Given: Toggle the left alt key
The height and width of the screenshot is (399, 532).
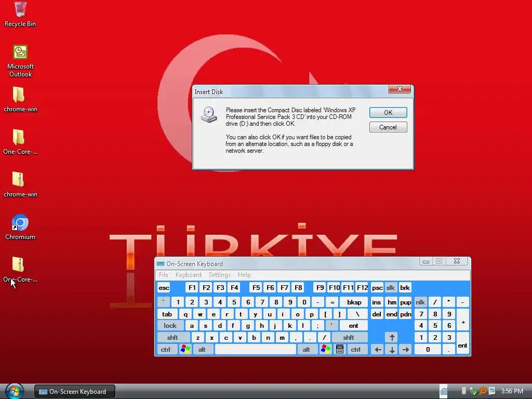Looking at the screenshot, I should click(202, 349).
